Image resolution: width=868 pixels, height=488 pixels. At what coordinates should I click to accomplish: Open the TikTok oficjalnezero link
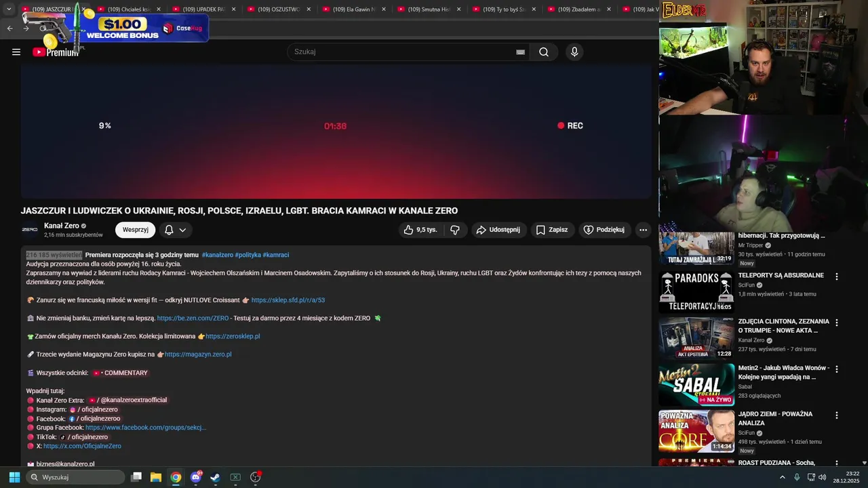84,437
